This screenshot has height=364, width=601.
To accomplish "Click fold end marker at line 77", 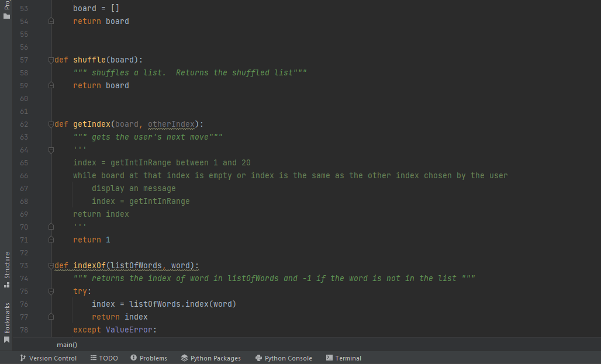I will tap(51, 317).
